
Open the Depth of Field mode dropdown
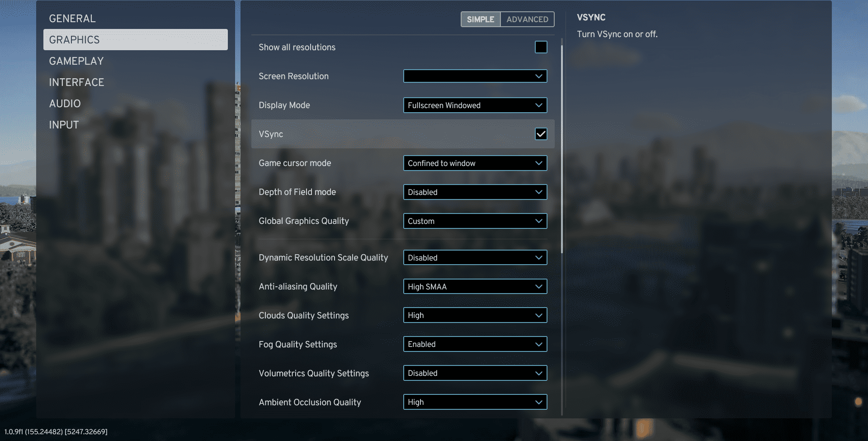tap(475, 192)
